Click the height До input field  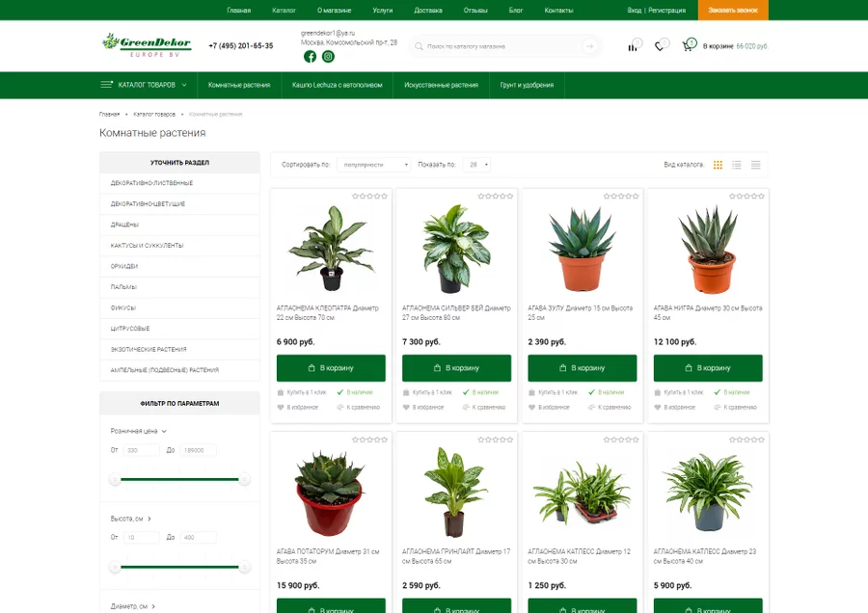tap(198, 537)
